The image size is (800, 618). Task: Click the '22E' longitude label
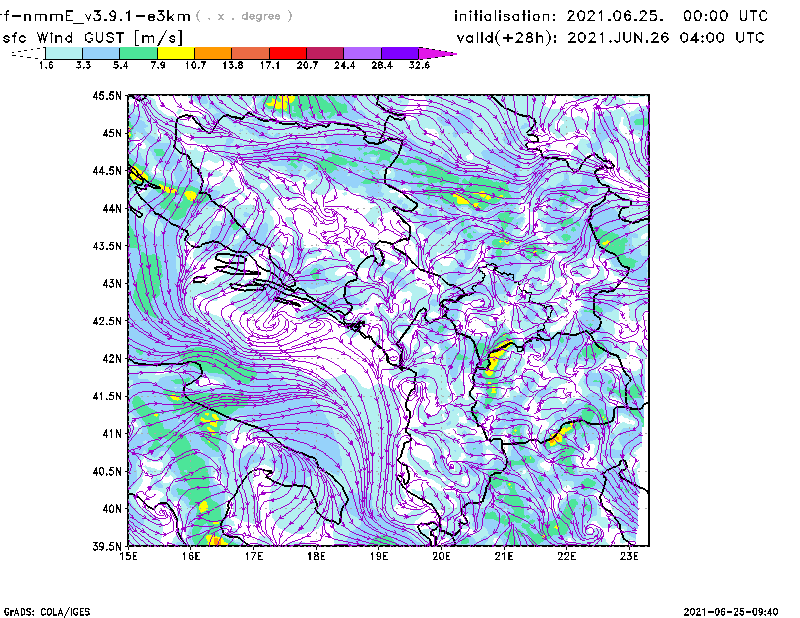[x=566, y=556]
